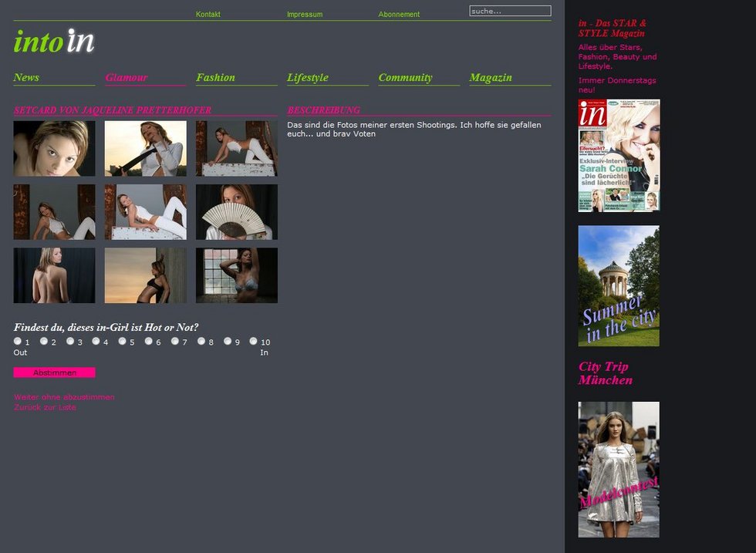The width and height of the screenshot is (756, 553).
Task: Select rating 7 radio button
Action: tap(175, 341)
